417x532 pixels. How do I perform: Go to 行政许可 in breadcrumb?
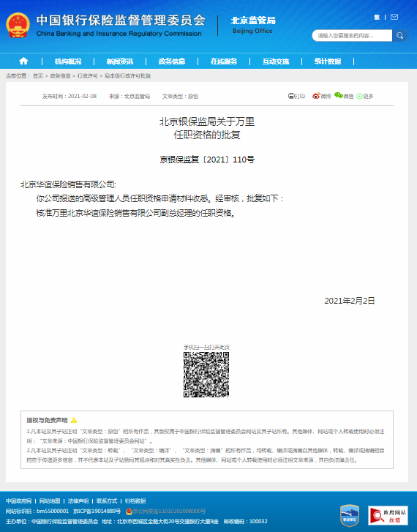pyautogui.click(x=87, y=76)
